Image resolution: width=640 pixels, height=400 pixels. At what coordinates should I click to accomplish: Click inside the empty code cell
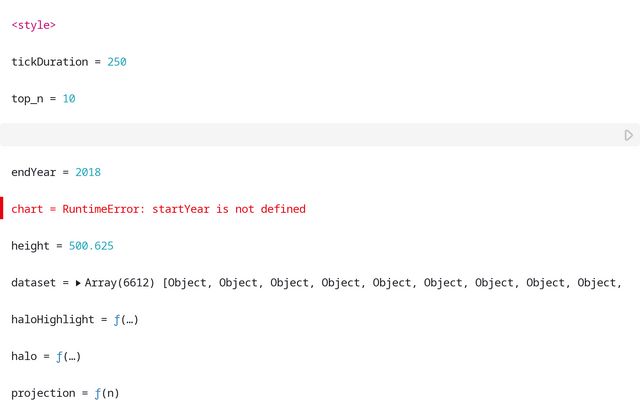(300, 135)
